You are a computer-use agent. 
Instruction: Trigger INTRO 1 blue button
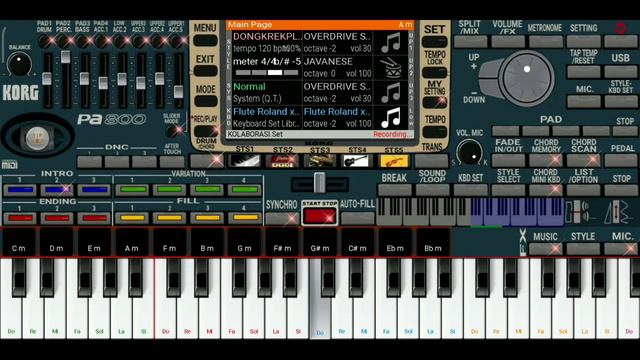coord(20,189)
